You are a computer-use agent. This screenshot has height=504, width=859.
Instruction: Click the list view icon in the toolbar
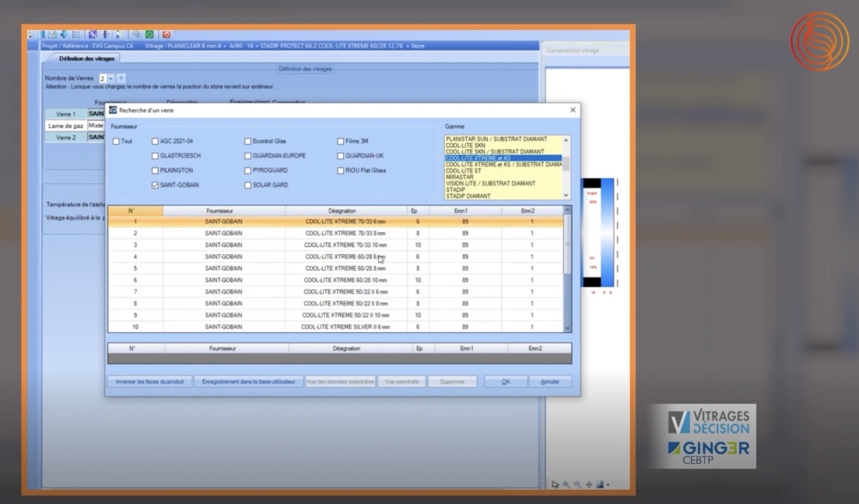point(75,34)
